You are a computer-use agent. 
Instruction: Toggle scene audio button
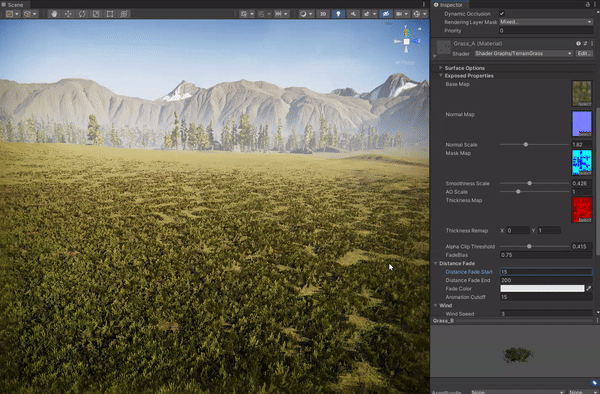click(x=353, y=14)
